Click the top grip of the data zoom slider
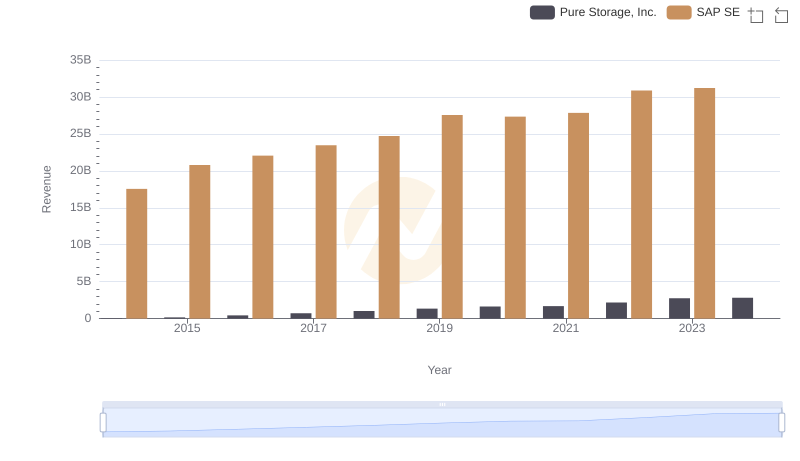 pyautogui.click(x=442, y=404)
